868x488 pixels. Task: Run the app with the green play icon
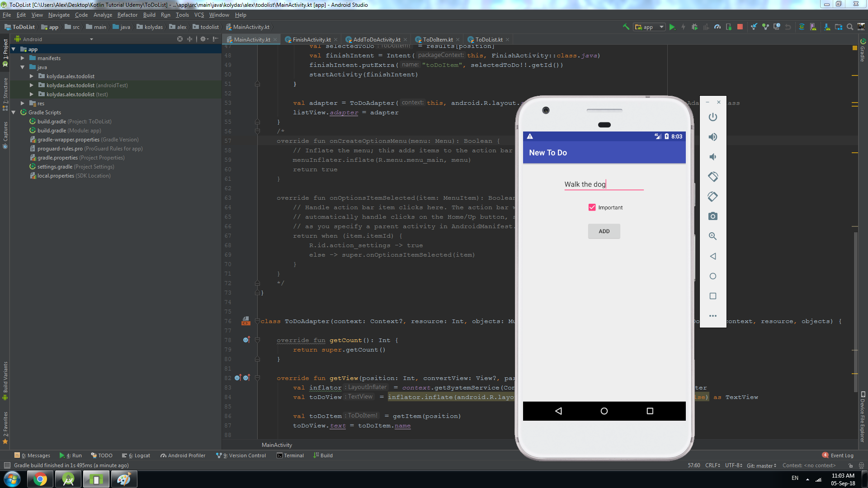(x=672, y=27)
